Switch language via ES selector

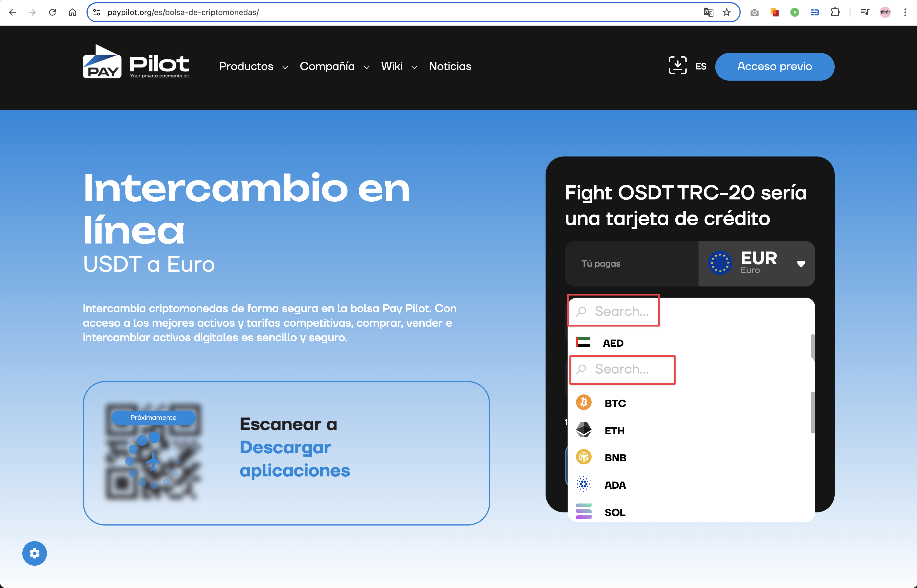click(x=700, y=66)
